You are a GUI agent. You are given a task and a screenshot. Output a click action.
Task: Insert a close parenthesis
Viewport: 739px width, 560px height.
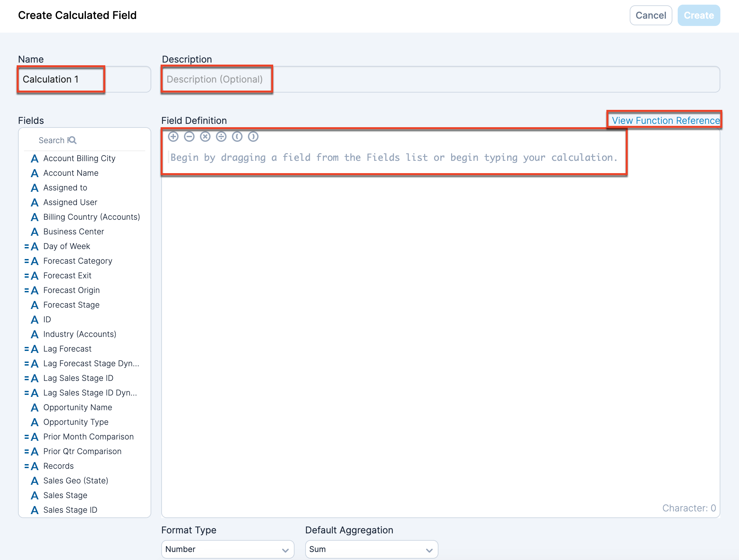click(x=253, y=137)
